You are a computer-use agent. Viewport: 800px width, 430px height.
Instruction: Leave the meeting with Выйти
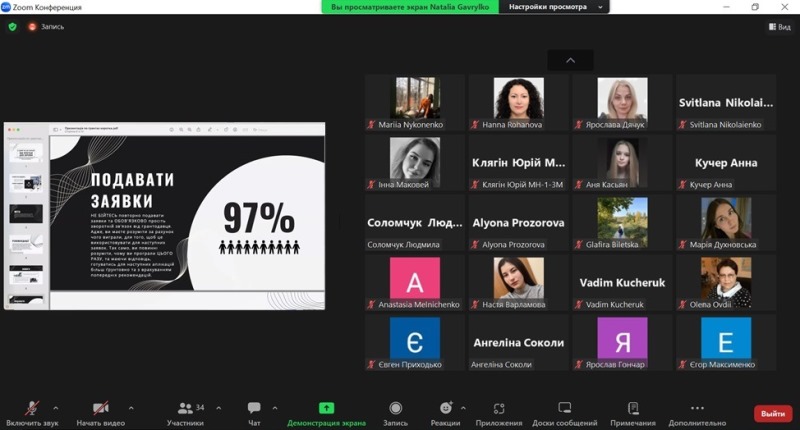coord(773,414)
